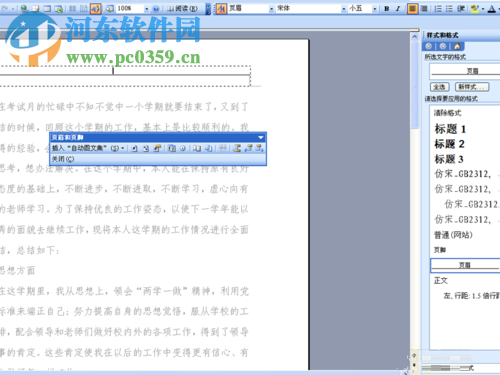Apply the 标题 1 style

tap(450, 129)
